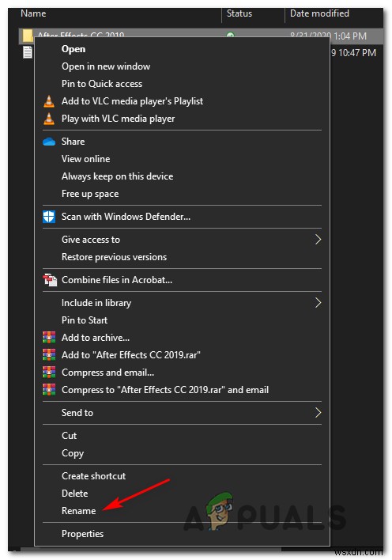
Task: Choose Free up space option
Action: click(x=90, y=194)
